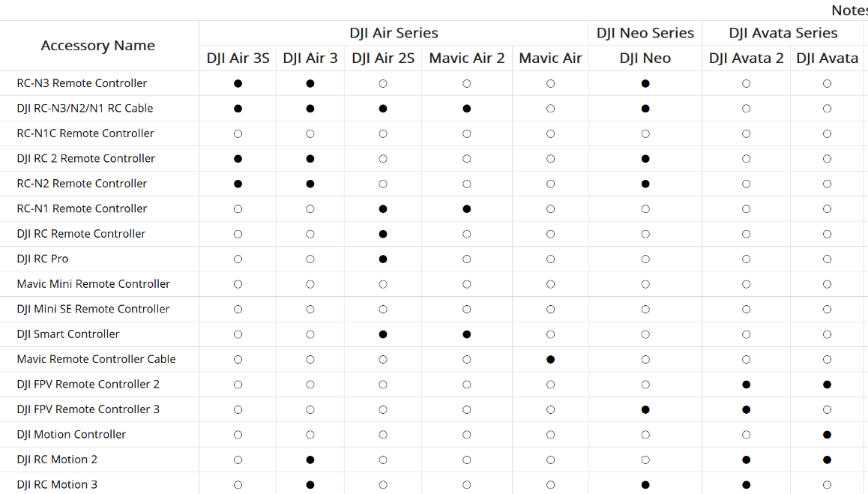Click RC-N1 Remote Controller dot under Mavic Air 2

pos(467,209)
